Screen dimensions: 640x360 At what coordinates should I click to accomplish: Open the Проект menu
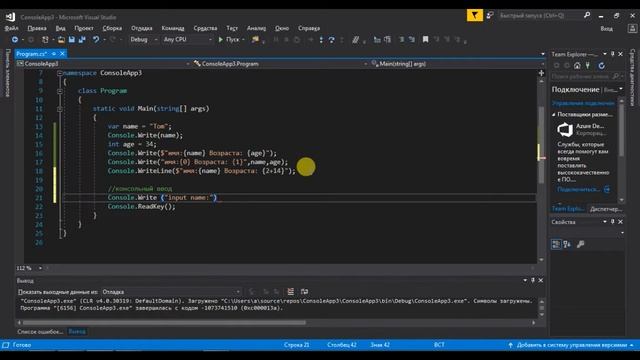[x=84, y=28]
